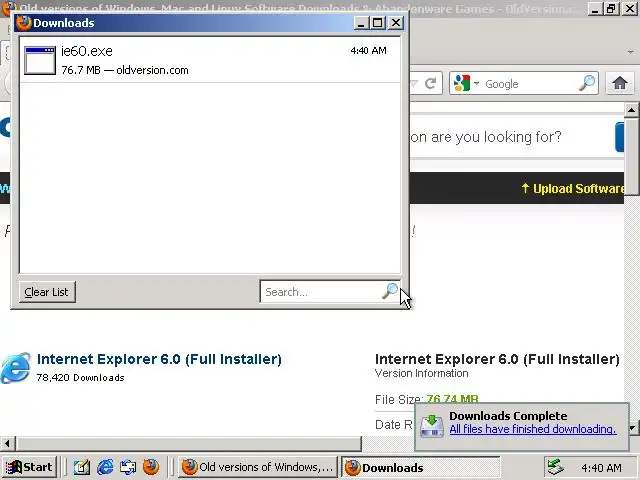Click the "76.7 MB — oldversion.com" download details
The height and width of the screenshot is (480, 640).
tap(125, 70)
